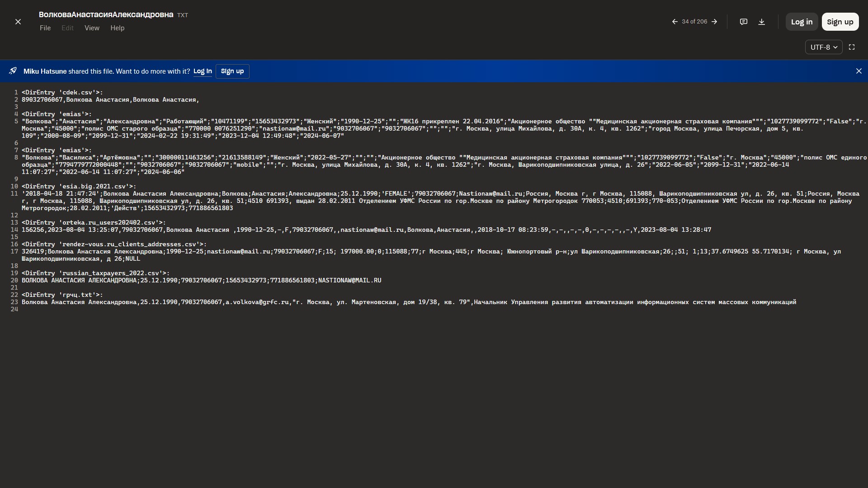The height and width of the screenshot is (488, 868).
Task: Follow the Log In link in the banner
Action: pyautogui.click(x=203, y=71)
